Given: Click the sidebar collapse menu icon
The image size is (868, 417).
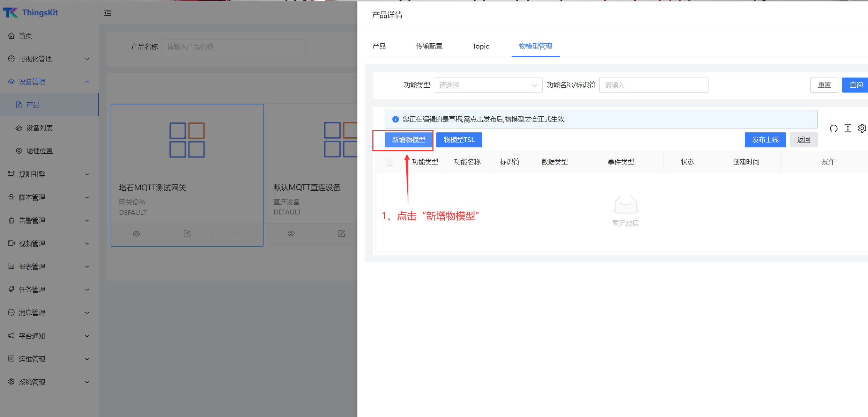Looking at the screenshot, I should tap(108, 13).
